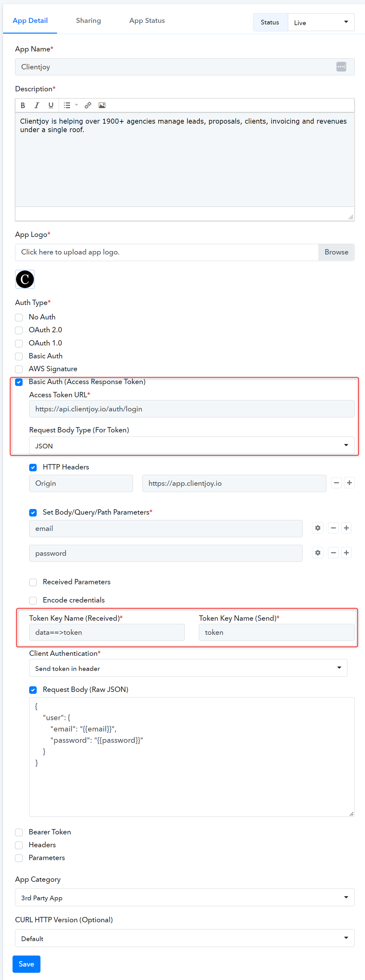The height and width of the screenshot is (980, 365).
Task: Open settings gear for email parameter
Action: click(x=317, y=528)
